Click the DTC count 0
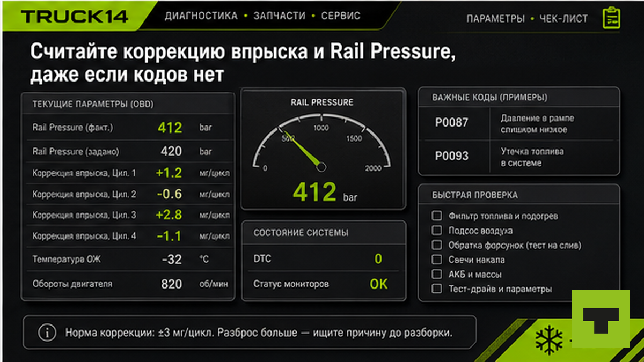 click(x=378, y=259)
